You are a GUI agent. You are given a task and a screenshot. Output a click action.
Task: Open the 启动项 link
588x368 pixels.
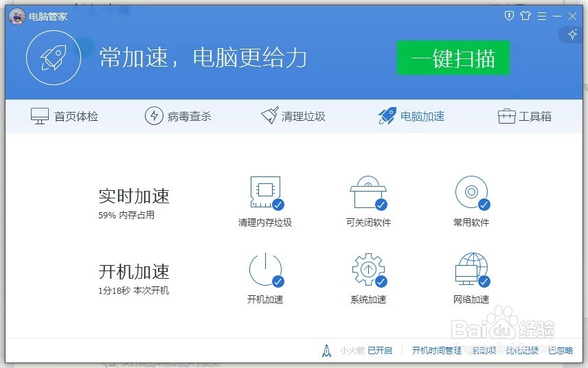coord(484,350)
